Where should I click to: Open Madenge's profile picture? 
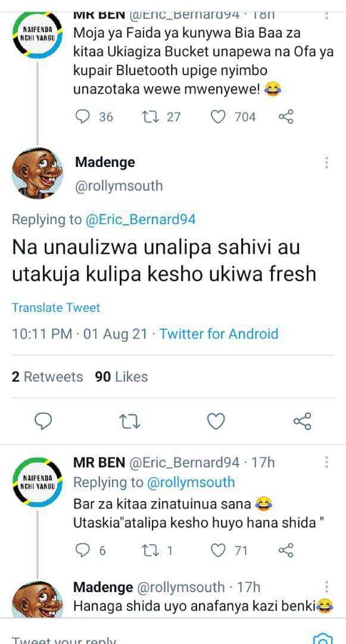[37, 173]
